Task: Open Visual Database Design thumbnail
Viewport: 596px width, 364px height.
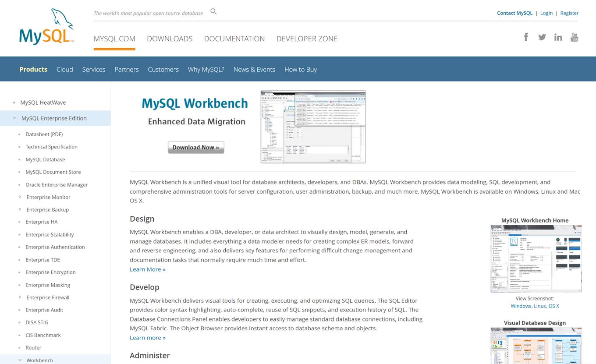Action: 536,346
